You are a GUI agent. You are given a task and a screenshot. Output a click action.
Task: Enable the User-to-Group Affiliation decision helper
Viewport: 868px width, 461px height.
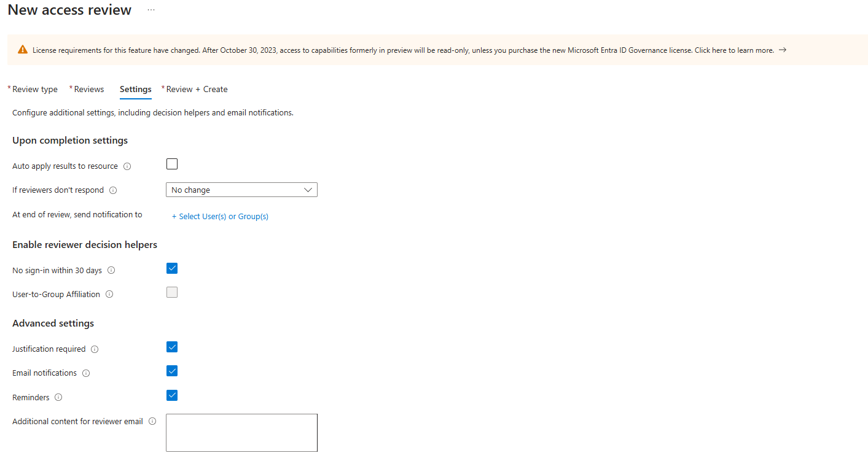click(x=171, y=292)
